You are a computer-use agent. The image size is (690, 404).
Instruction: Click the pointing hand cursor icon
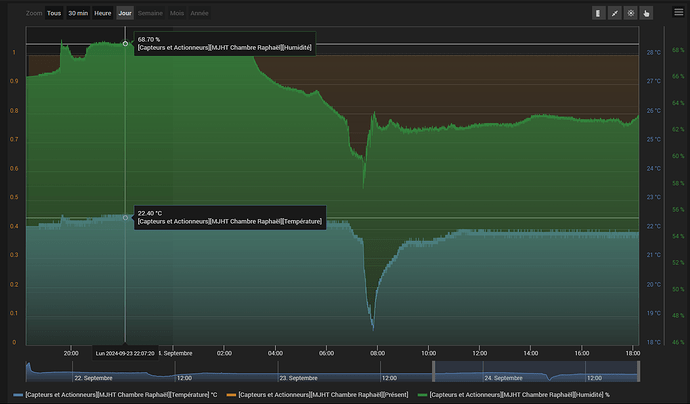[646, 13]
